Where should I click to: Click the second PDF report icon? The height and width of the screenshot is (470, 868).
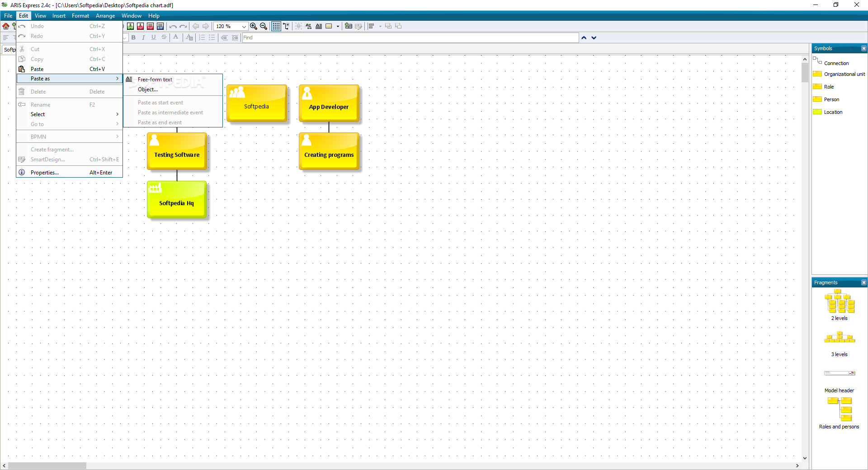(150, 26)
